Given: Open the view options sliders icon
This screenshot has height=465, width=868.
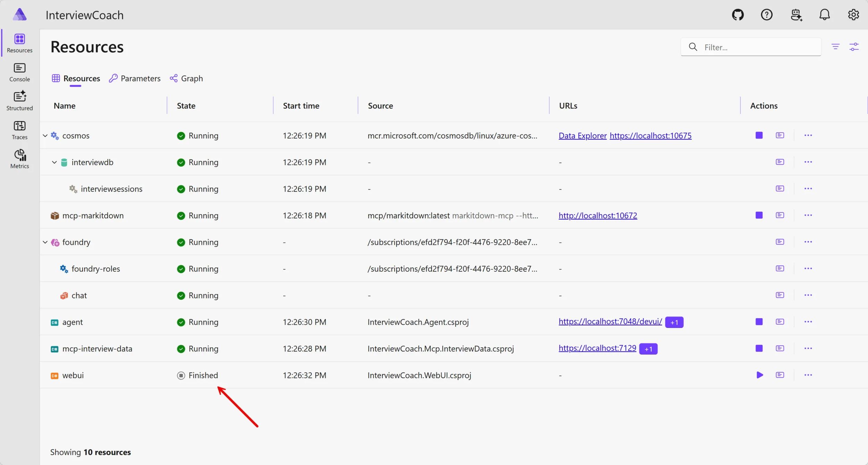Looking at the screenshot, I should pos(854,47).
